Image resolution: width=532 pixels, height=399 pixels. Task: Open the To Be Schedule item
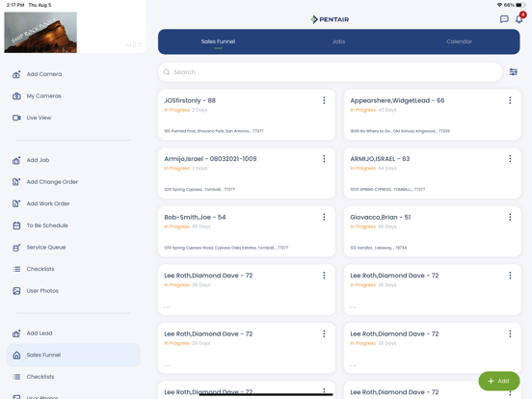point(40,226)
